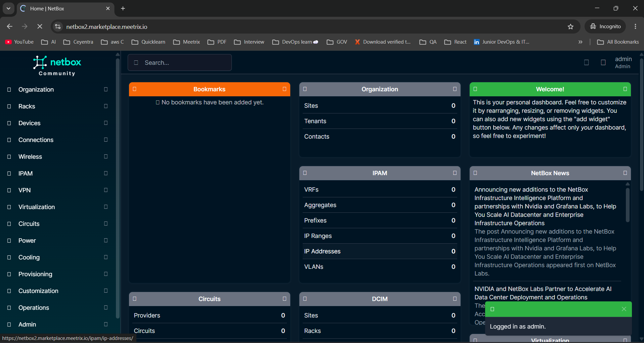The image size is (644, 343).
Task: Expand the Organization sidebar section
Action: [106, 89]
